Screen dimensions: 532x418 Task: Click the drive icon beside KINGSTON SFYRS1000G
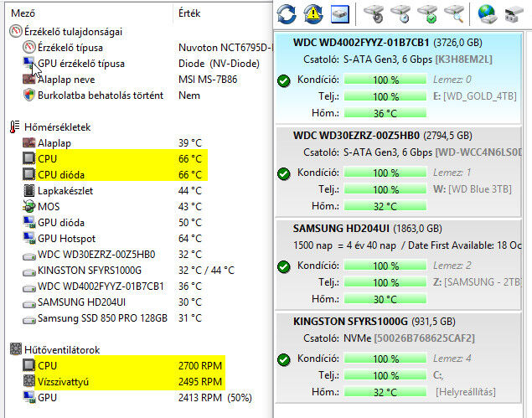tap(29, 271)
